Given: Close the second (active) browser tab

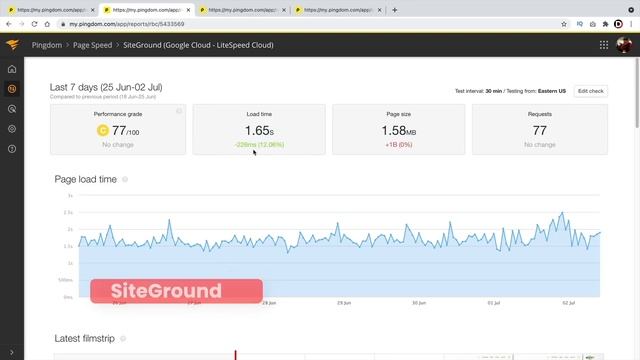Looking at the screenshot, I should pyautogui.click(x=188, y=10).
